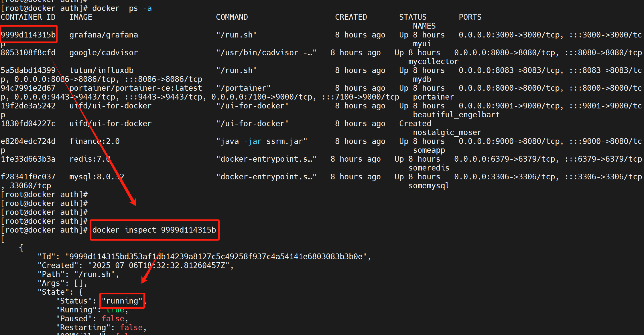Screen dimensions: 644x335
Task: Click container ID 1830fd04227c
Action: click(x=28, y=123)
